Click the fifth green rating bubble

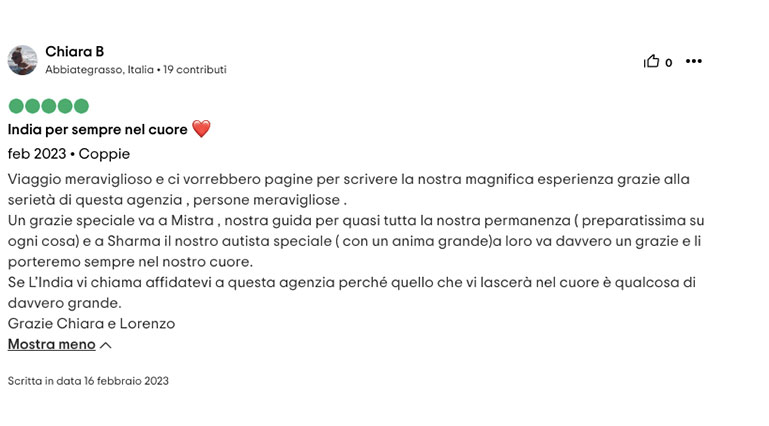tap(81, 106)
